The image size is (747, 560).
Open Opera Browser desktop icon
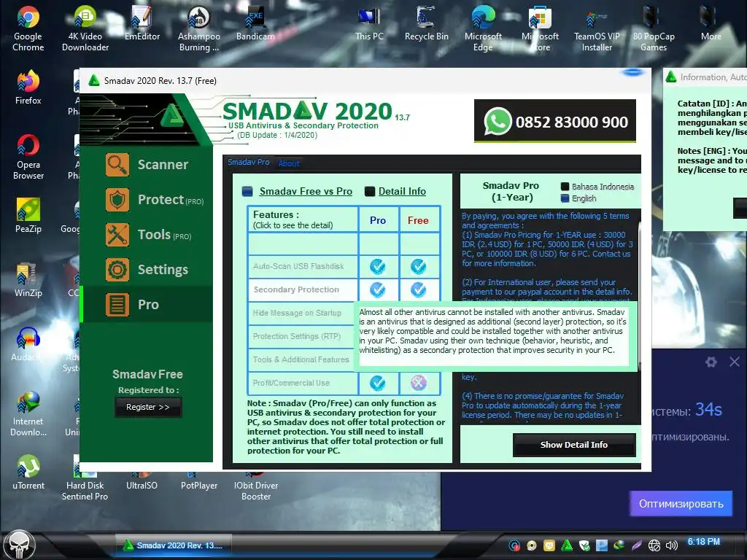click(28, 157)
